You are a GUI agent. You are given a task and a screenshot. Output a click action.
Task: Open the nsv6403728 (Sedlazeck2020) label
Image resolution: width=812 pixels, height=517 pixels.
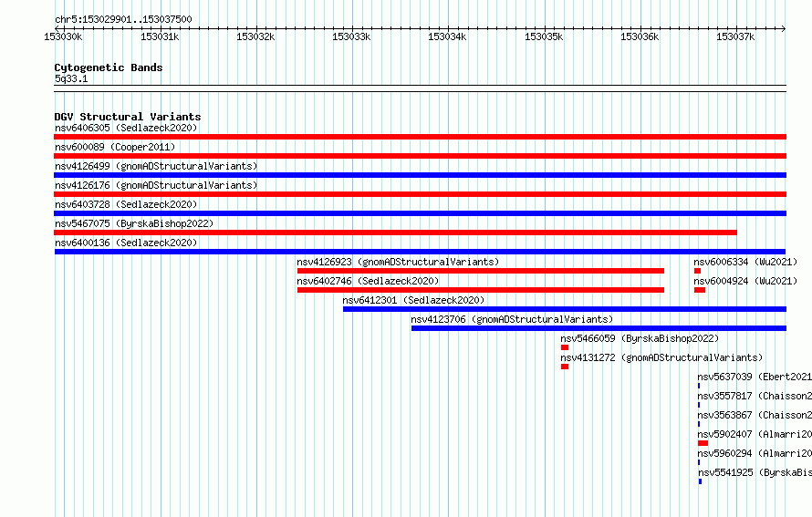[x=126, y=204]
